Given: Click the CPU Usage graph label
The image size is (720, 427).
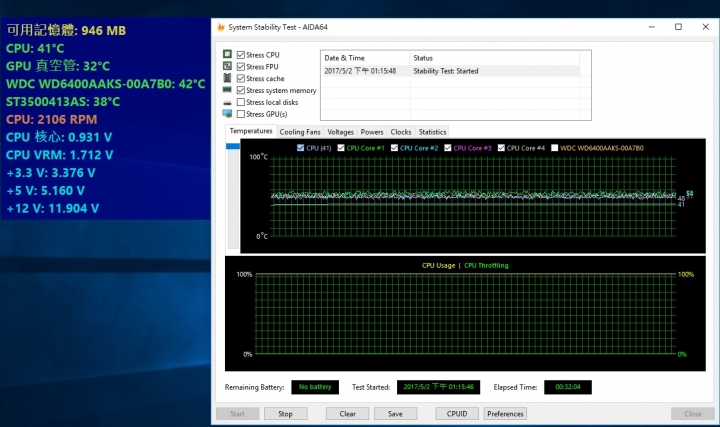Looking at the screenshot, I should coord(439,265).
